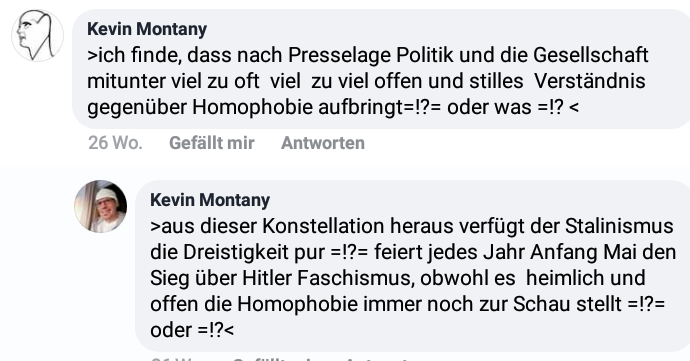690x361 pixels.
Task: Like the reply via cut-off Gefällt mir
Action: (x=275, y=358)
